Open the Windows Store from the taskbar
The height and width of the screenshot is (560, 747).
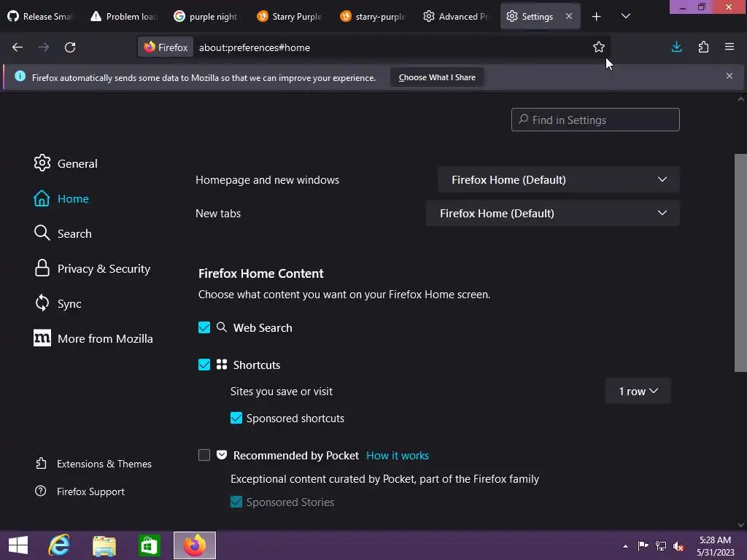click(x=149, y=545)
